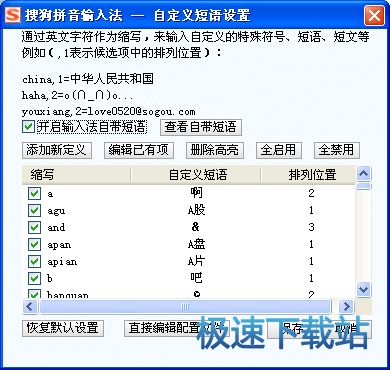
Task: Click the 排列位置 column header
Action: click(x=308, y=174)
